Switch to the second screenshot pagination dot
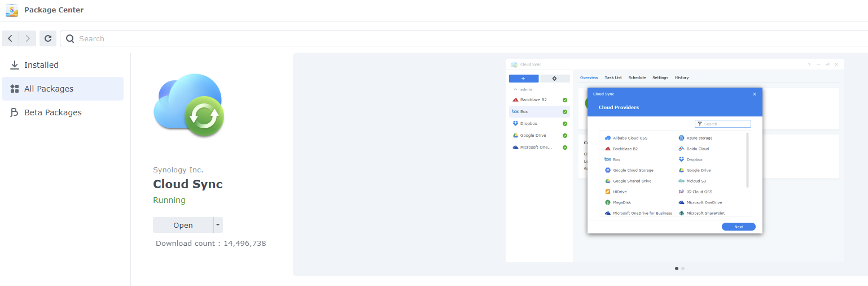 click(683, 268)
